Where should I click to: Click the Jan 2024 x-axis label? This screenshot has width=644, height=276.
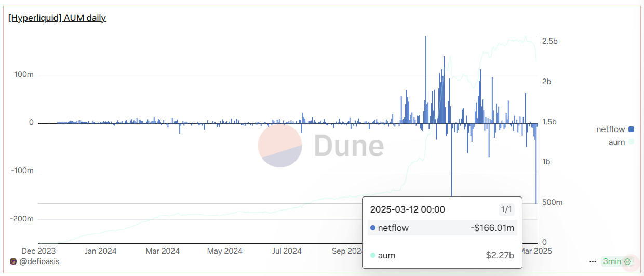(101, 251)
